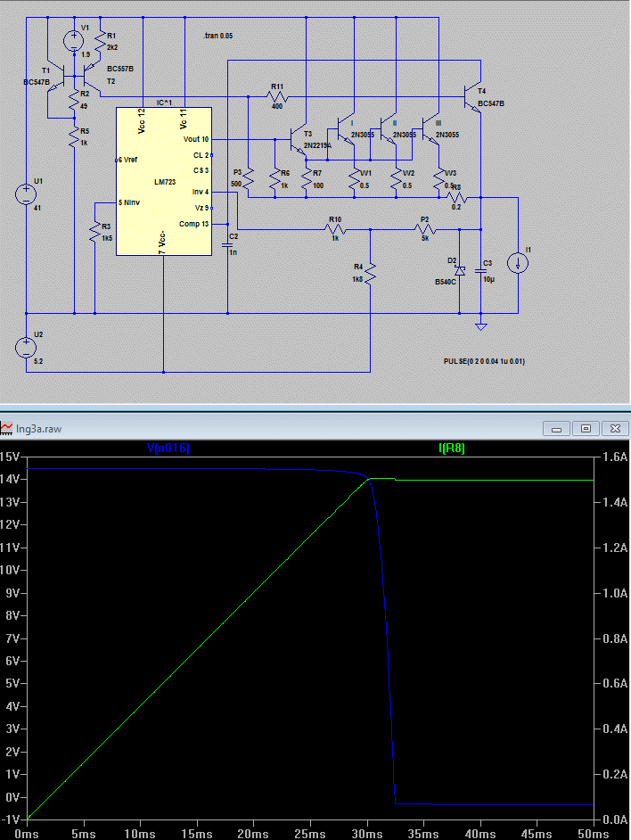Close the Ing3a.raw waveform window
Screen dimensions: 631x840
(x=615, y=429)
